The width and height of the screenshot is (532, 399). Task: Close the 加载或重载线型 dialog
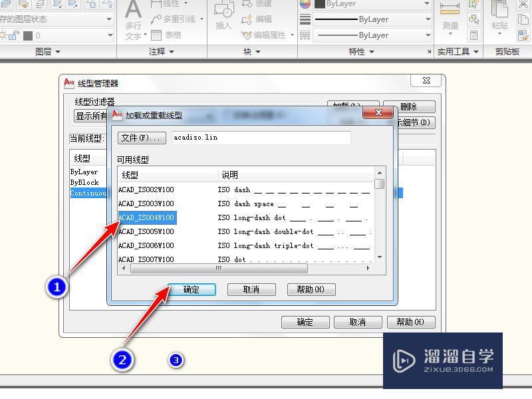378,112
